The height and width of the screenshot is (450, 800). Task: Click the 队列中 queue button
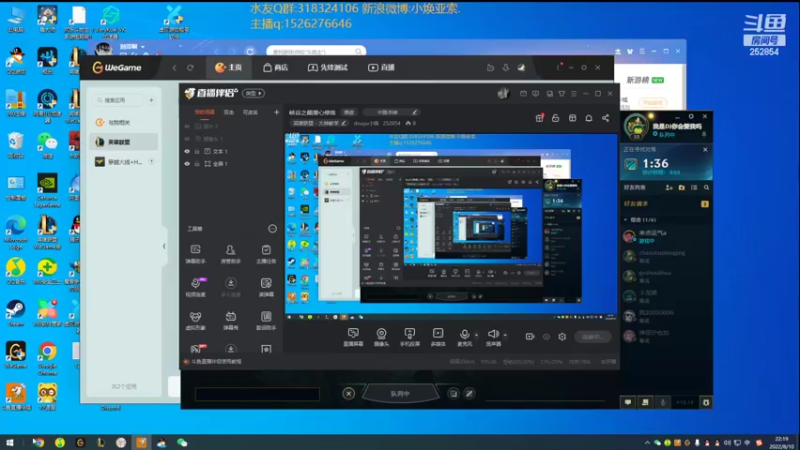coord(400,393)
